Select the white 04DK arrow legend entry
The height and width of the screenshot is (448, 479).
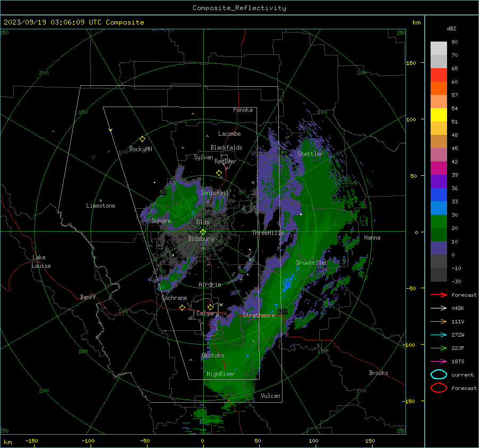(439, 308)
